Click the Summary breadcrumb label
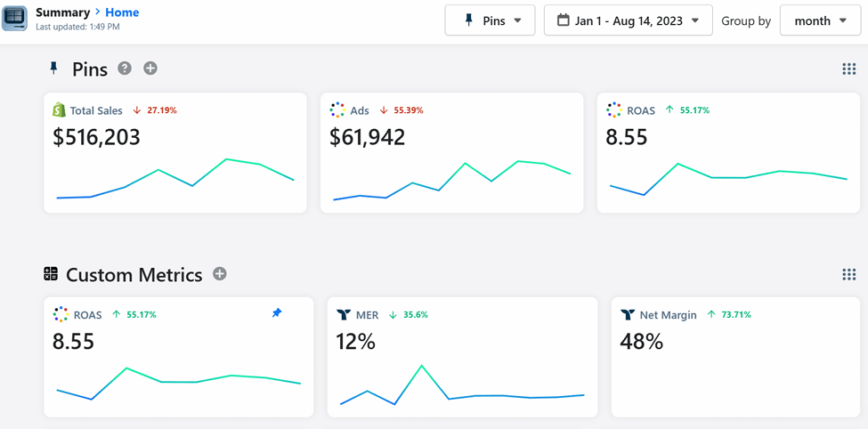 tap(62, 12)
